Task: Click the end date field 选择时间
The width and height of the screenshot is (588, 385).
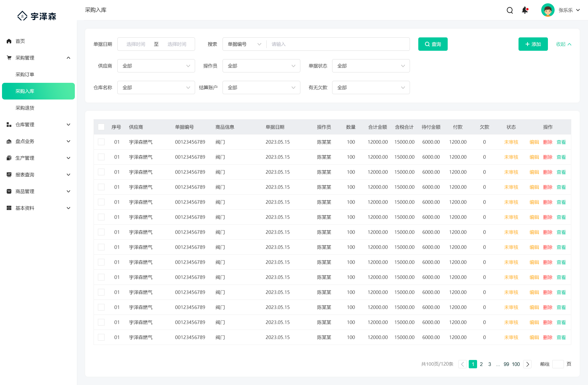Action: (x=177, y=44)
